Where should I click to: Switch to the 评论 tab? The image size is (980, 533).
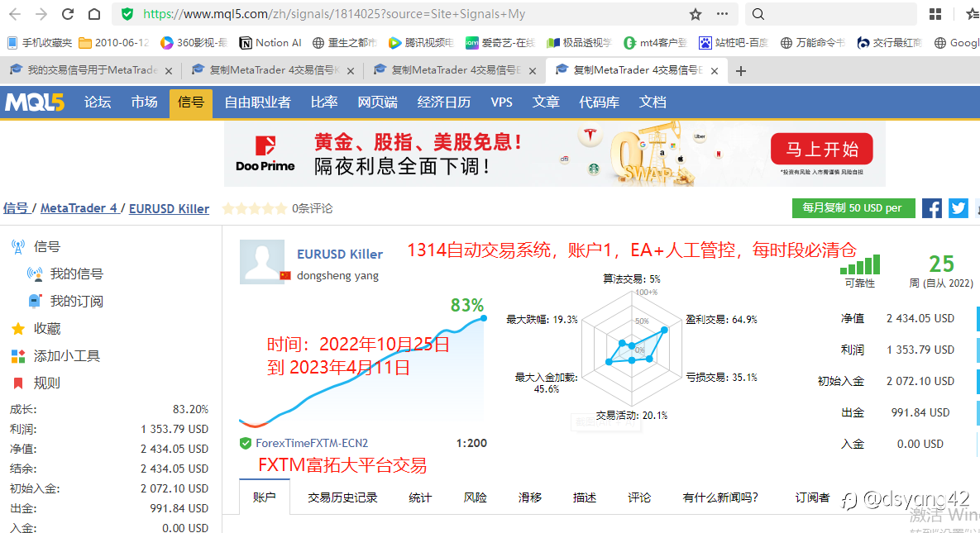[x=638, y=497]
